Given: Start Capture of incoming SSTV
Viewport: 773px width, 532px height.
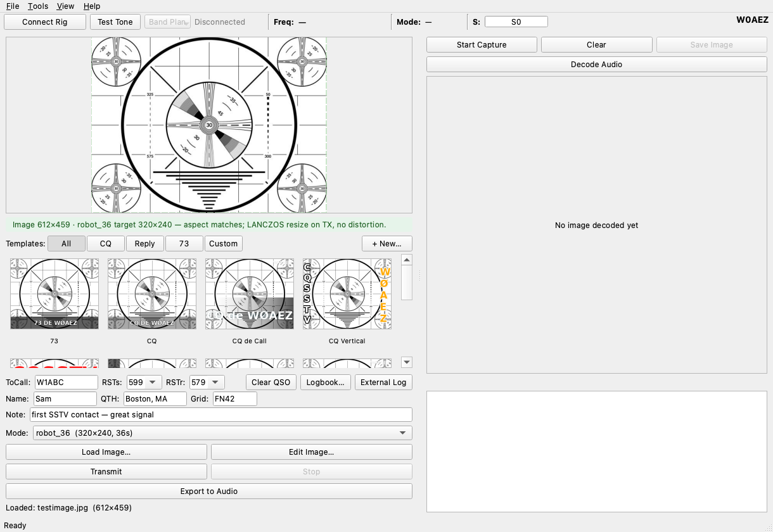Looking at the screenshot, I should 482,45.
